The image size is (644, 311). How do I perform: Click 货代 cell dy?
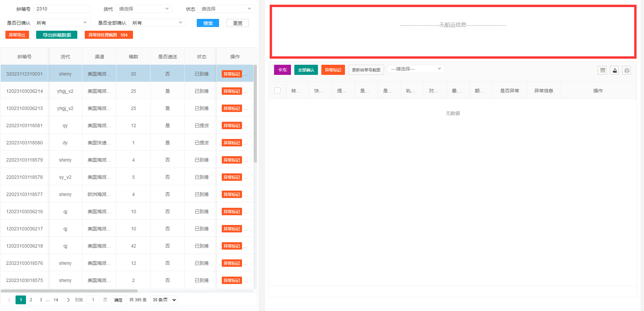[x=65, y=143]
